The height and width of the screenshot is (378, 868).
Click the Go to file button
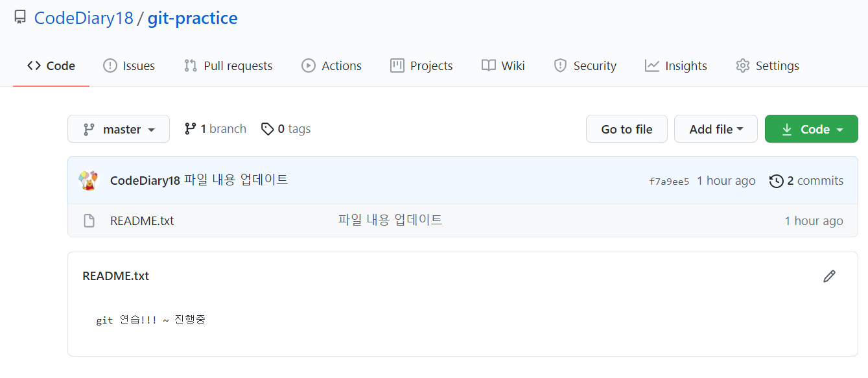[x=626, y=129]
